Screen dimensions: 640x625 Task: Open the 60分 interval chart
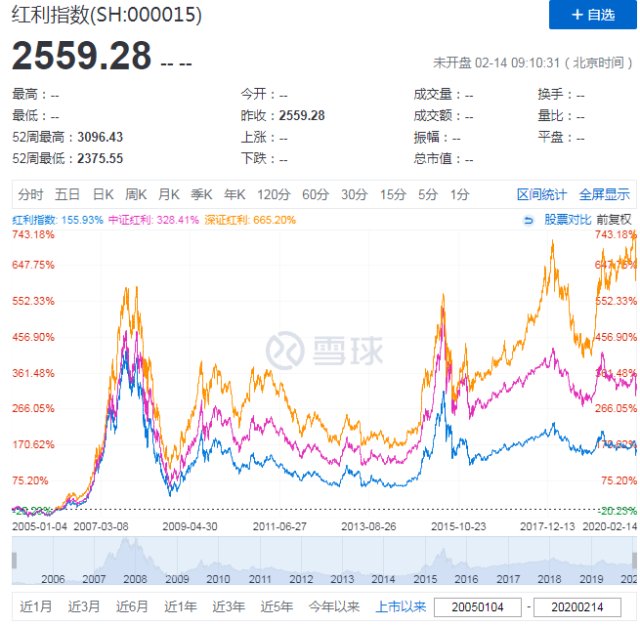315,194
